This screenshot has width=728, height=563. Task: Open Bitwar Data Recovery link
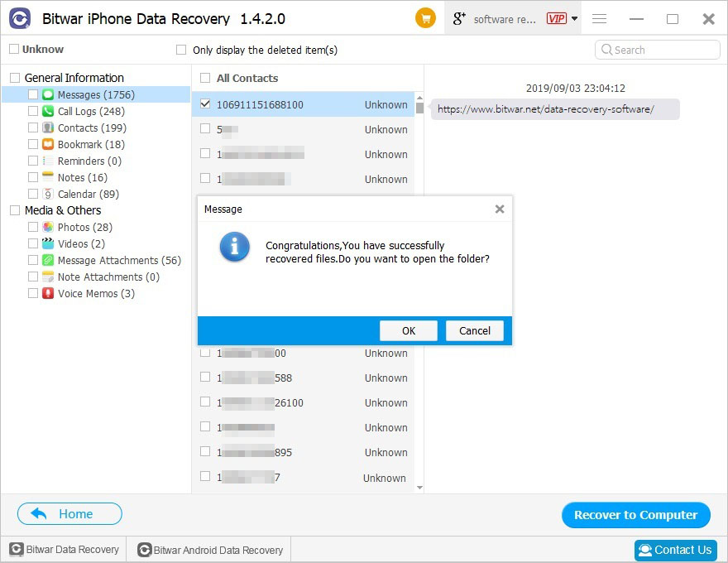pos(64,550)
